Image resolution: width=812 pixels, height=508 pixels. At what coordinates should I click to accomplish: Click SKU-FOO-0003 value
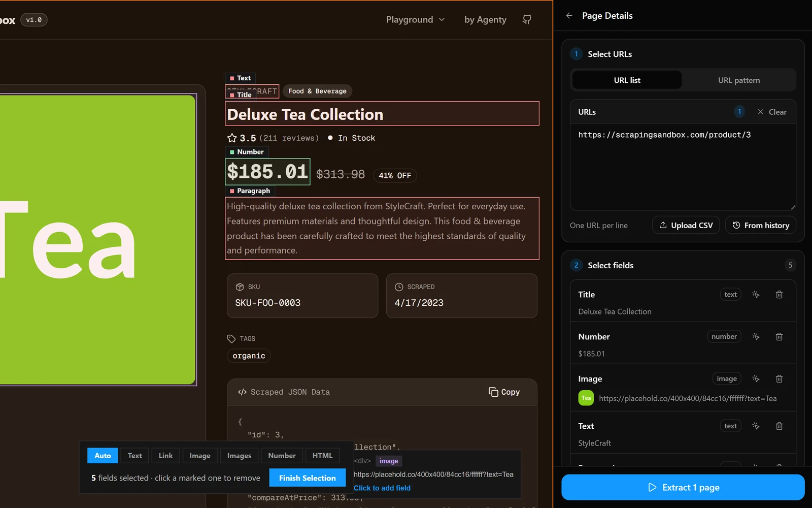click(268, 303)
